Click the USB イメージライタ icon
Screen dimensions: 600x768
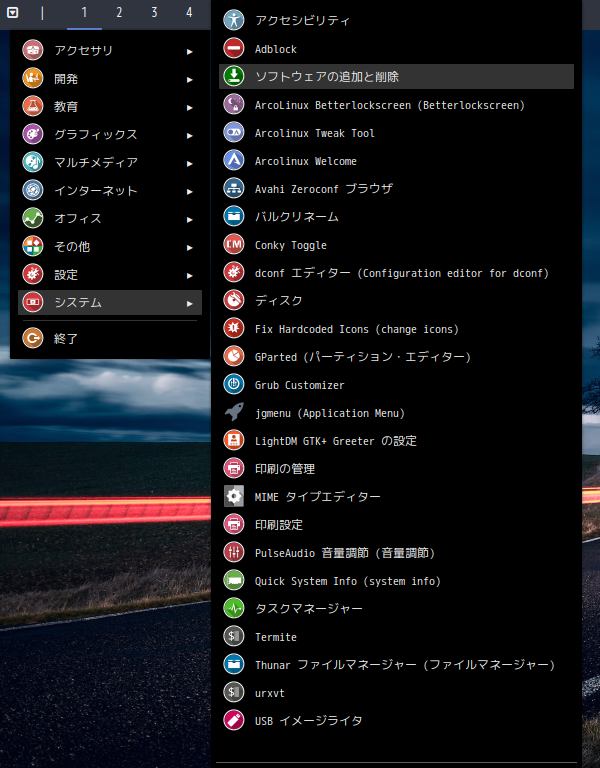[234, 720]
